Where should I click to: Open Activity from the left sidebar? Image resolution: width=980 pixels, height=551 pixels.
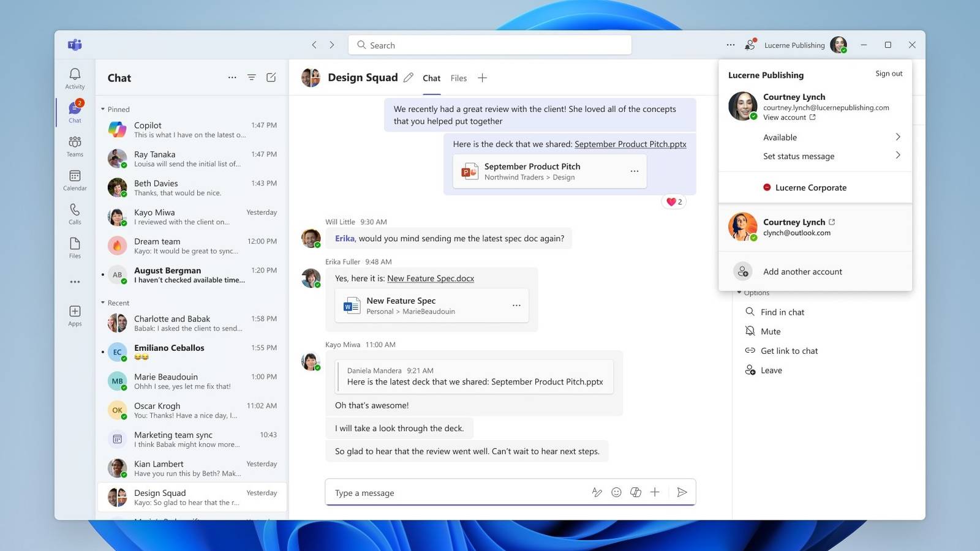[74, 78]
